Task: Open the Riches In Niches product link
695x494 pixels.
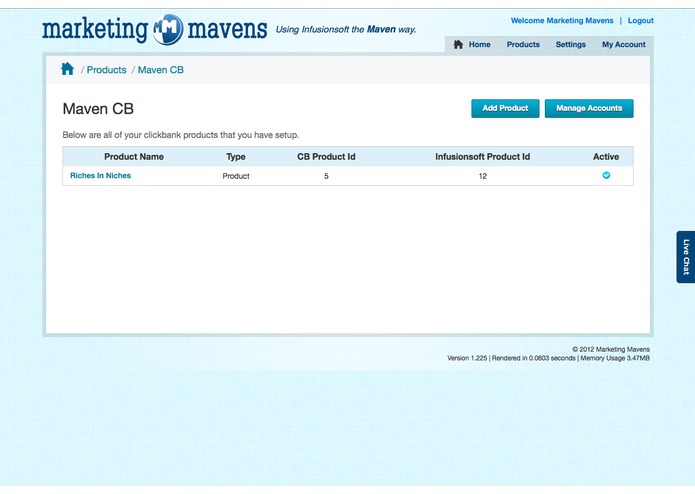Action: coord(101,175)
